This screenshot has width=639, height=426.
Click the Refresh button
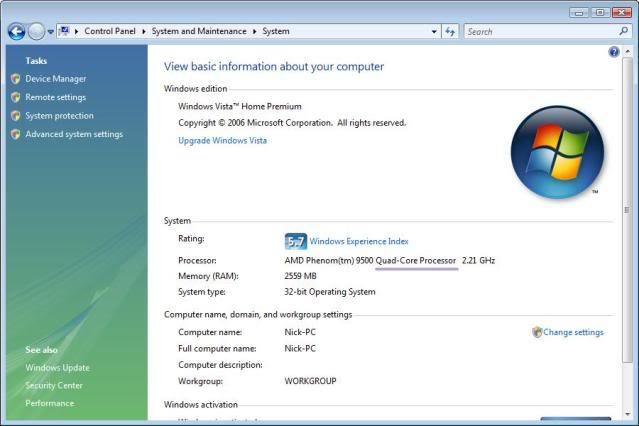click(x=450, y=31)
